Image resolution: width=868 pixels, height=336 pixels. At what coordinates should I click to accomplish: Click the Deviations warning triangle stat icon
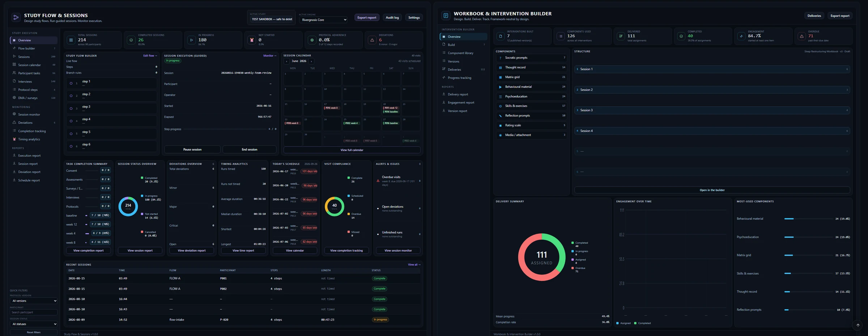pyautogui.click(x=372, y=40)
